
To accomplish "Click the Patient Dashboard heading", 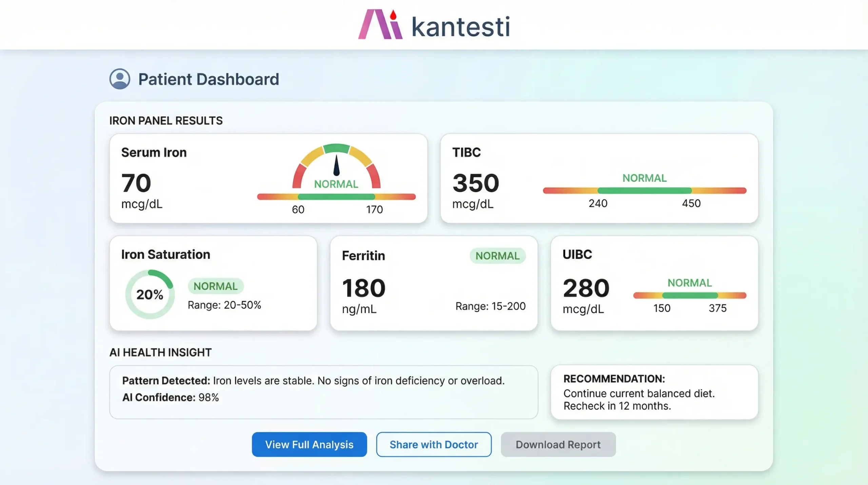I will 209,79.
